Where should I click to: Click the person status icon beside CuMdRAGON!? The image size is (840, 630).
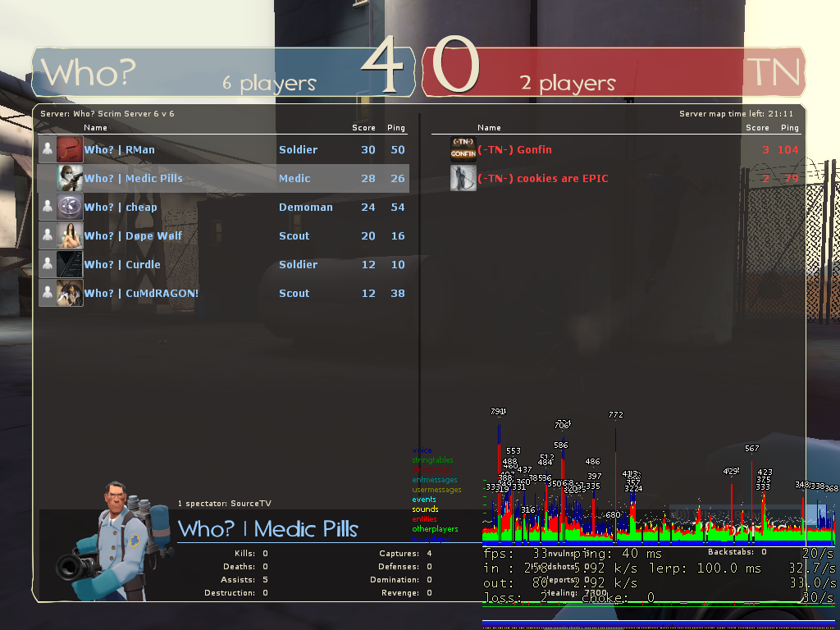pyautogui.click(x=48, y=293)
